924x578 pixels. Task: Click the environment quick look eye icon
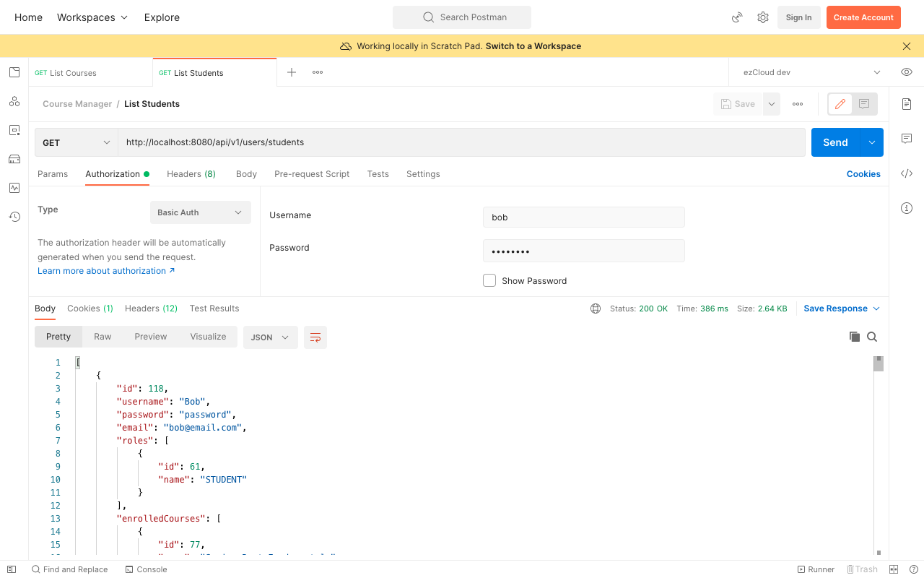(907, 72)
